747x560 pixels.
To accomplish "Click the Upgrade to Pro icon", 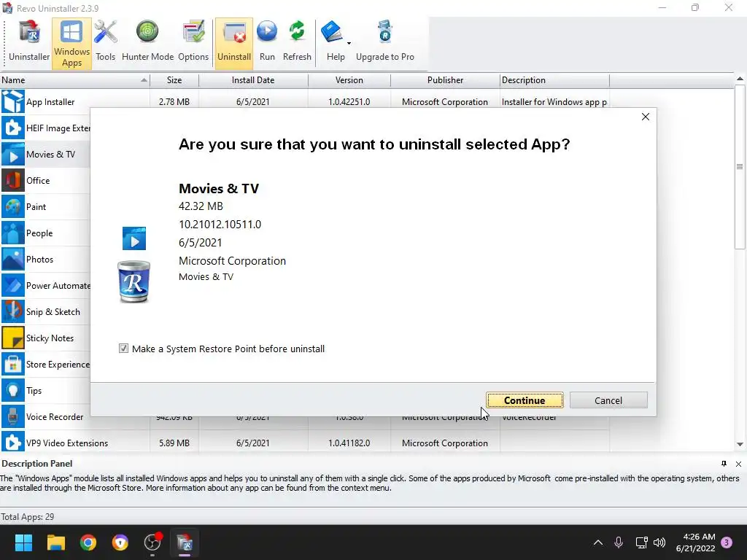I will 385,42.
